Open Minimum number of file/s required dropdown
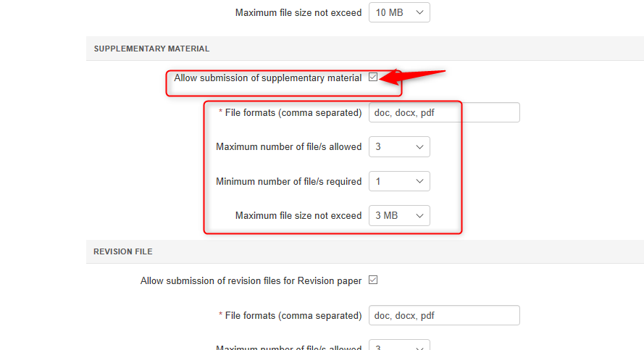 coord(399,181)
